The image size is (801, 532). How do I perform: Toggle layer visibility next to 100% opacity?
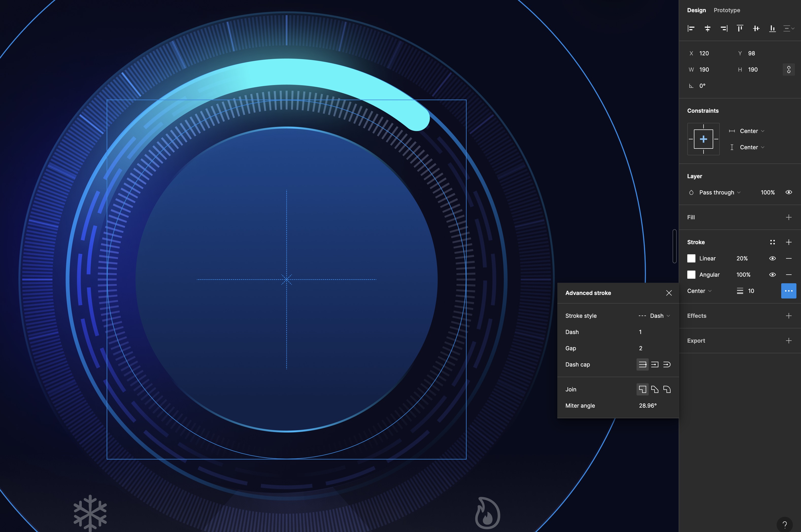(x=789, y=192)
